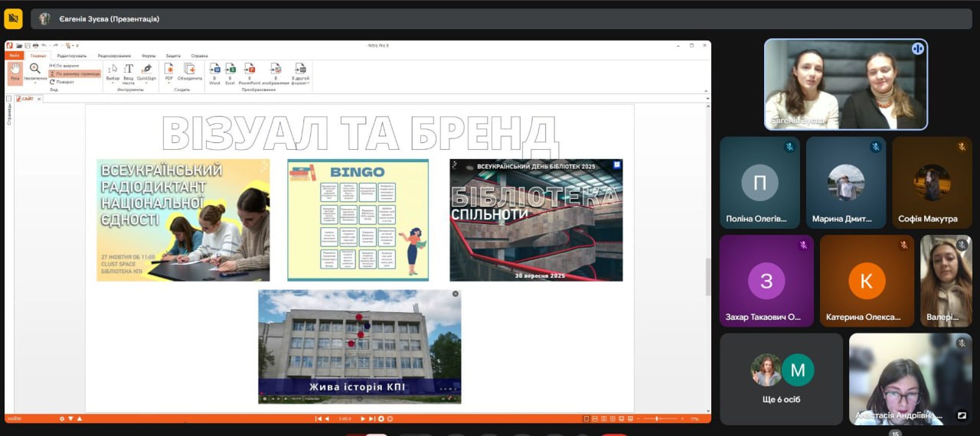
Task: Convert document to Excel
Action: (230, 72)
